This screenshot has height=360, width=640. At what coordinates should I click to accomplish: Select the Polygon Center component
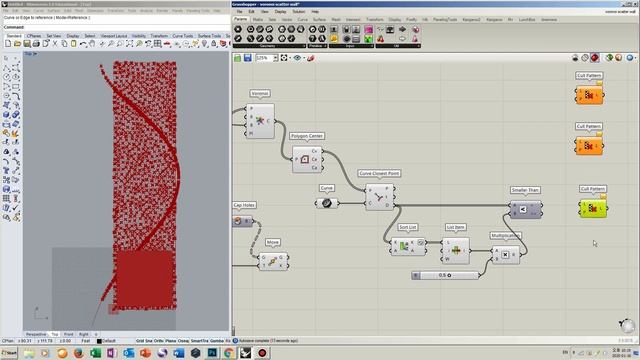(307, 159)
